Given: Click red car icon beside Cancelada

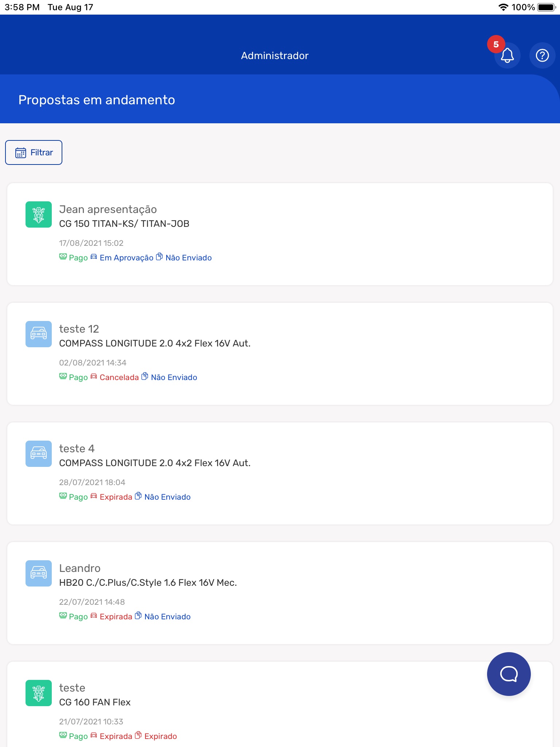Looking at the screenshot, I should pos(94,376).
